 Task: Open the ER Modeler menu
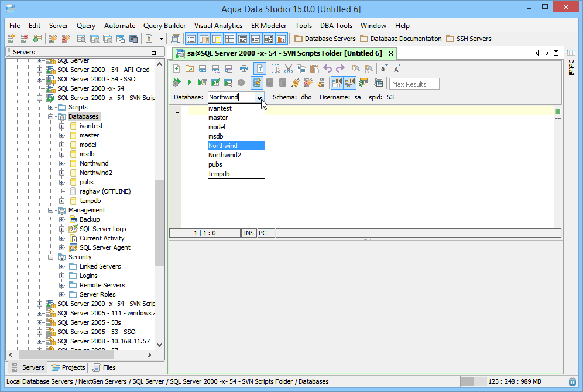pyautogui.click(x=269, y=26)
